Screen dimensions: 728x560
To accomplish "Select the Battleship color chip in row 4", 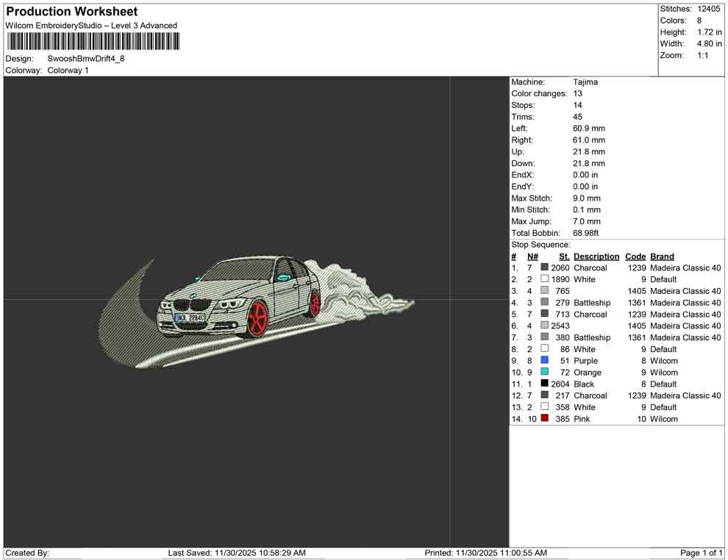I will (x=544, y=303).
